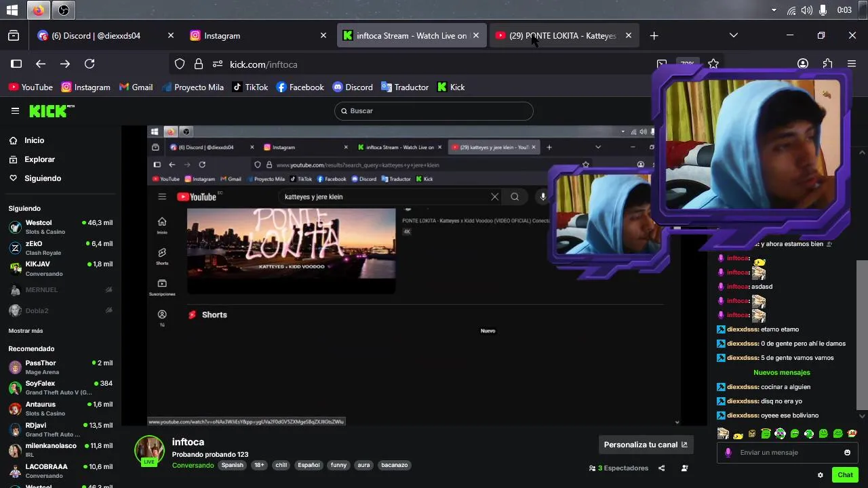Open the Firefox account menu

[803, 64]
